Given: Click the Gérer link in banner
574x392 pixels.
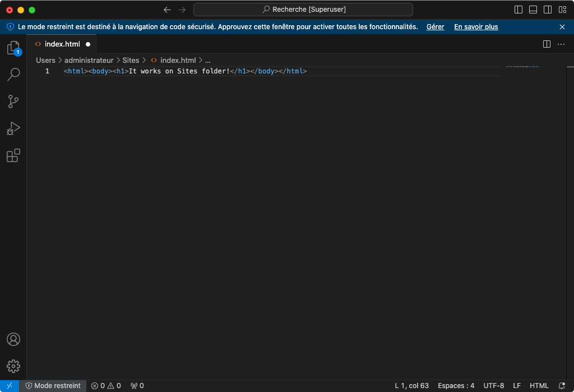Looking at the screenshot, I should [435, 27].
